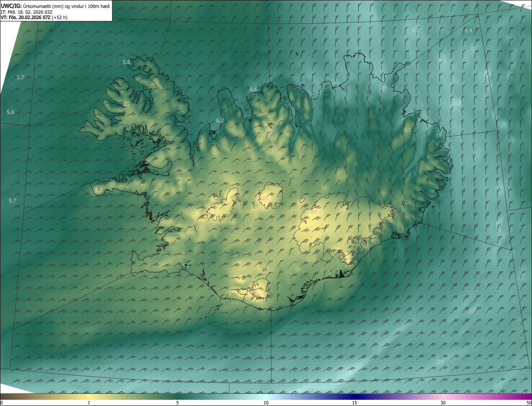532x406 pixels.
Task: Click the '30' tick on the colour scale
Action: [443, 403]
